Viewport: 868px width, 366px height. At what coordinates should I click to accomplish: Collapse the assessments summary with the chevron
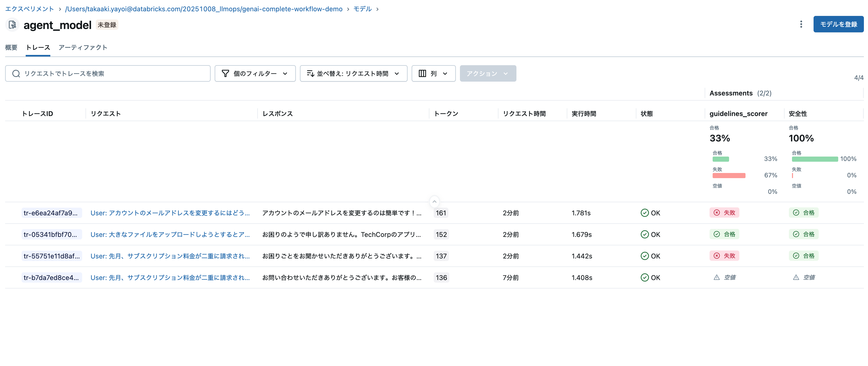coord(434,202)
